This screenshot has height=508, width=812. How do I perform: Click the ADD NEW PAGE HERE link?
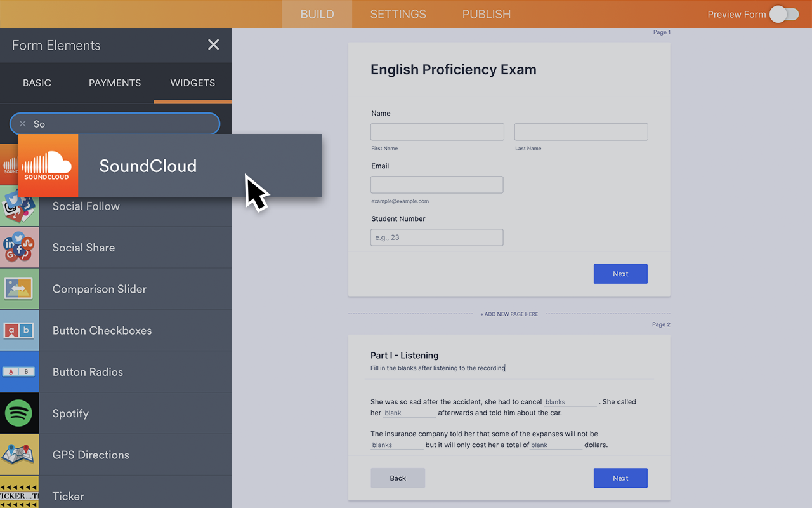pyautogui.click(x=509, y=314)
